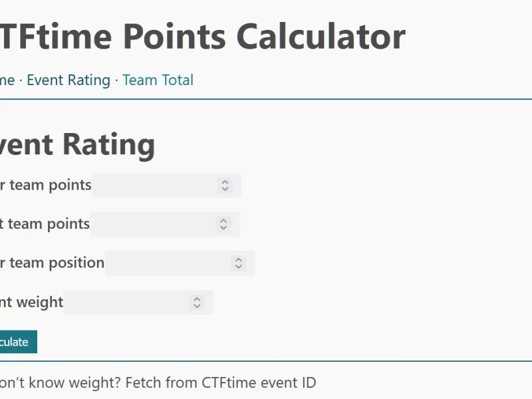Increase best team points using its up arrow
The image size is (532, 399).
coord(225,221)
